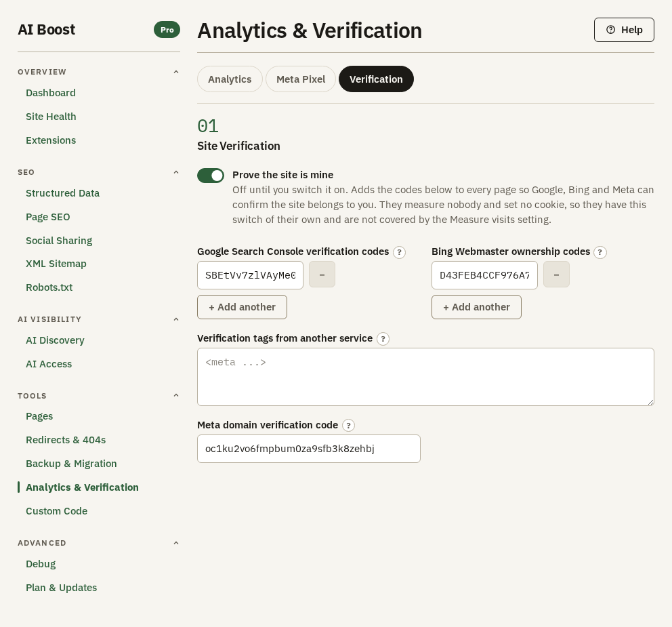Click the help icon for Verification tags field
672x627 pixels.
(x=383, y=339)
